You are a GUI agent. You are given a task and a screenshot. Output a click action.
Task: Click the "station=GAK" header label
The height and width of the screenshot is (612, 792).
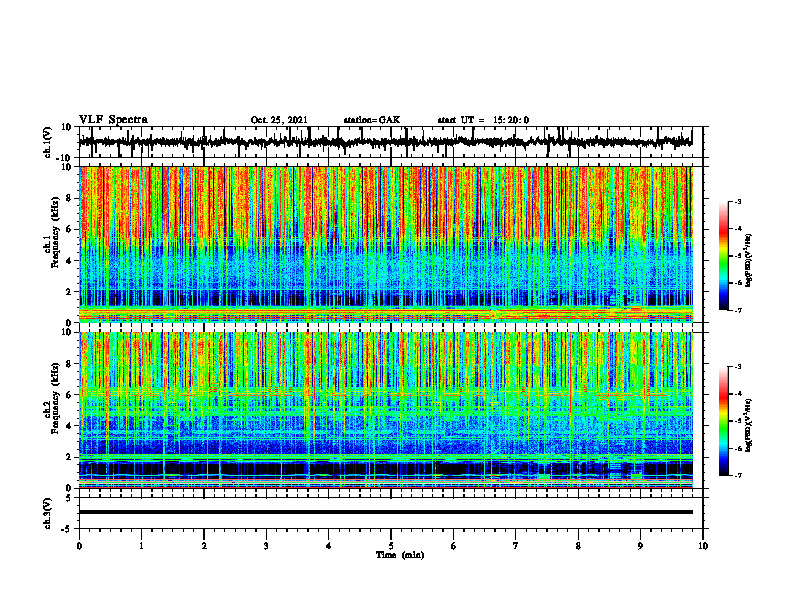(x=372, y=120)
